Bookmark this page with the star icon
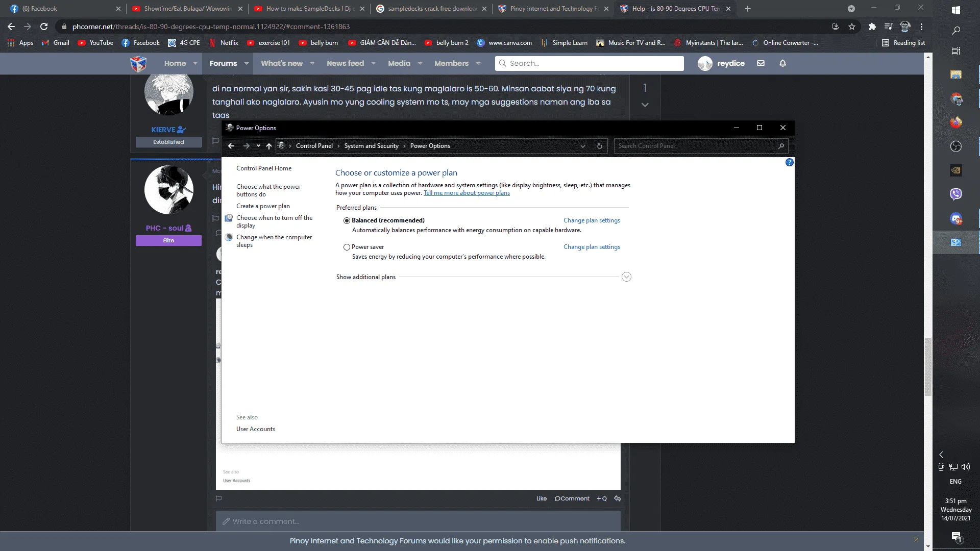The image size is (980, 551). pyautogui.click(x=852, y=27)
